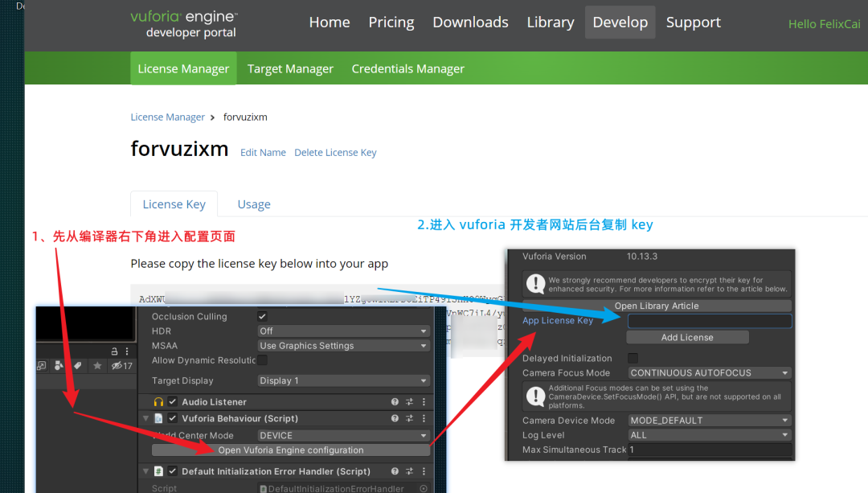
Task: Collapse the Default Initialization Error Handler foldout
Action: tap(146, 470)
